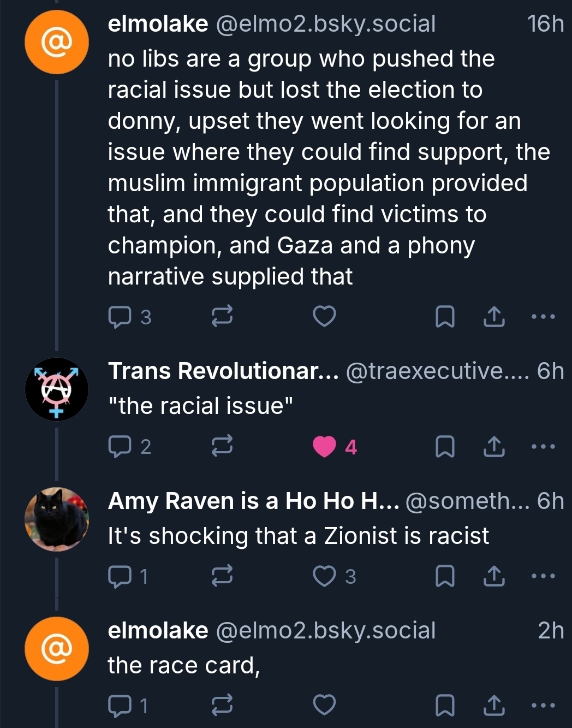The width and height of the screenshot is (572, 728).
Task: Open @elmo2.bsky.social handle on top post
Action: tap(326, 24)
